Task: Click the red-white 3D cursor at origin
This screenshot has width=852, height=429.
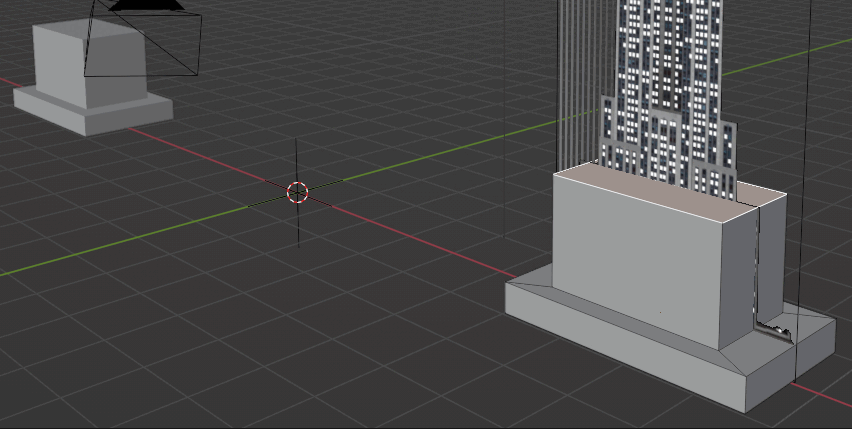Action: tap(297, 192)
